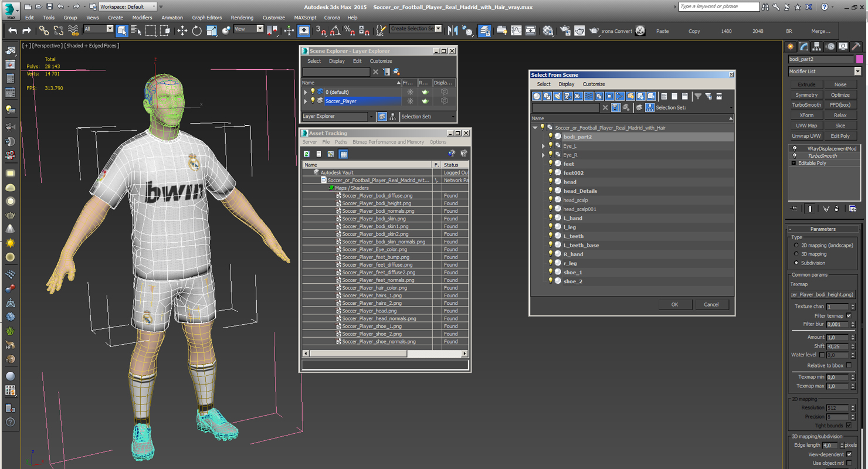Activate the Select and Link chain tool
Image resolution: width=868 pixels, height=469 pixels.
[44, 30]
